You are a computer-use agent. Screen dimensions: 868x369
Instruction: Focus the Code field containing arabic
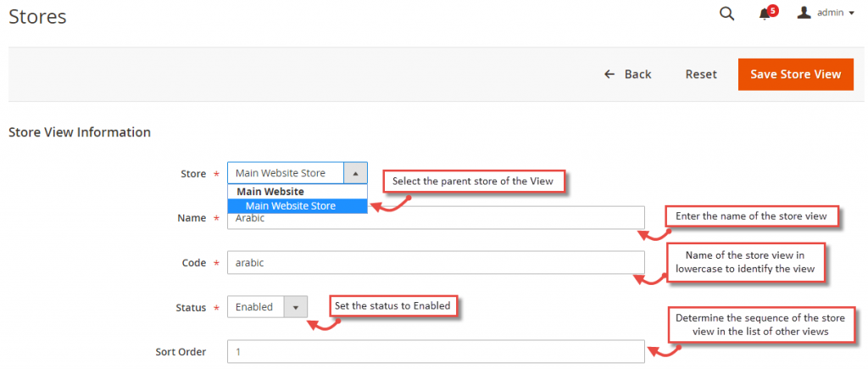[x=436, y=263]
